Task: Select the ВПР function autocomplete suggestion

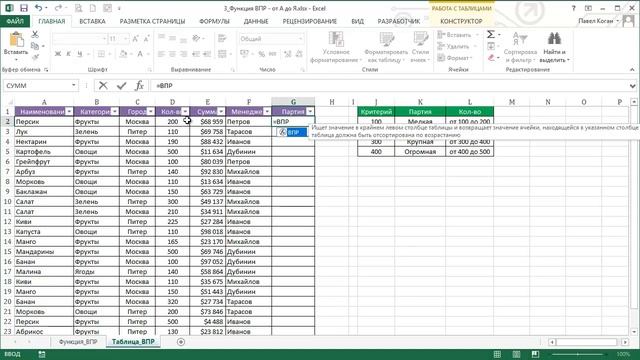Action: tap(292, 132)
